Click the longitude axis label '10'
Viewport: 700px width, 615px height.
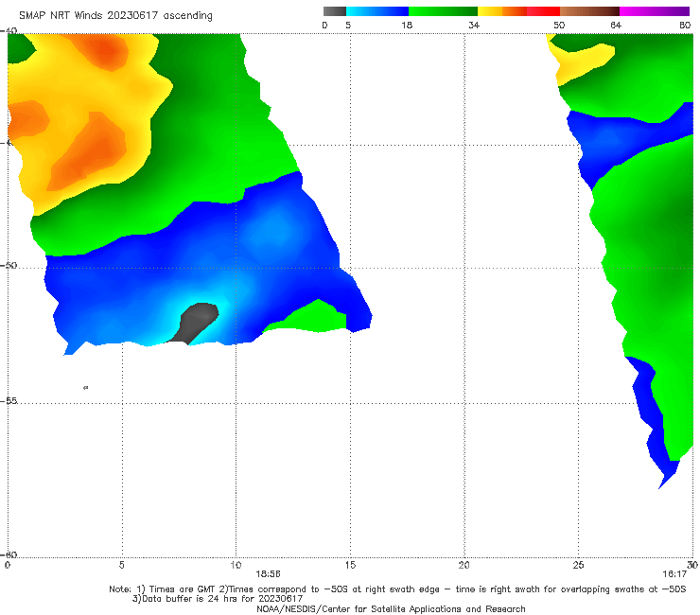coord(236,565)
